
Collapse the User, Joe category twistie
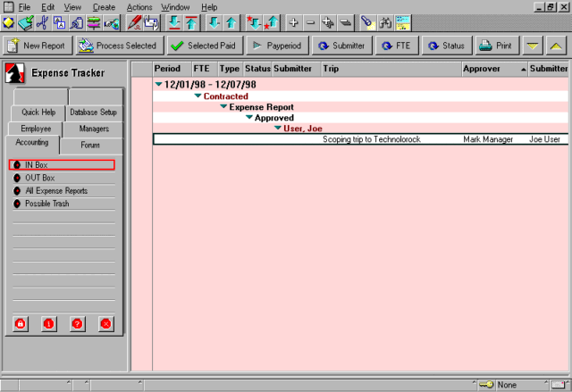tap(278, 128)
